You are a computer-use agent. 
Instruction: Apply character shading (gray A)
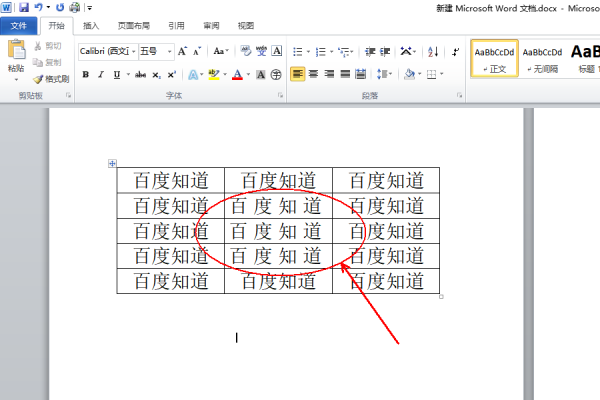tap(261, 75)
